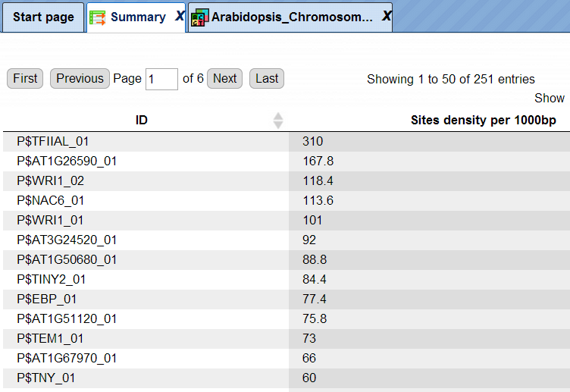Viewport: 570px width, 392px height.
Task: Open the Arabidopsis_Chromosom... tab
Action: pyautogui.click(x=291, y=17)
